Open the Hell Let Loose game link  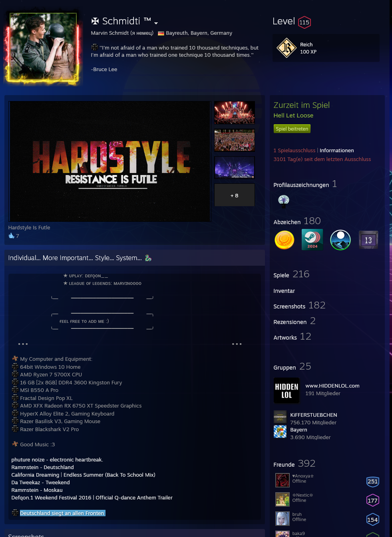tap(293, 115)
